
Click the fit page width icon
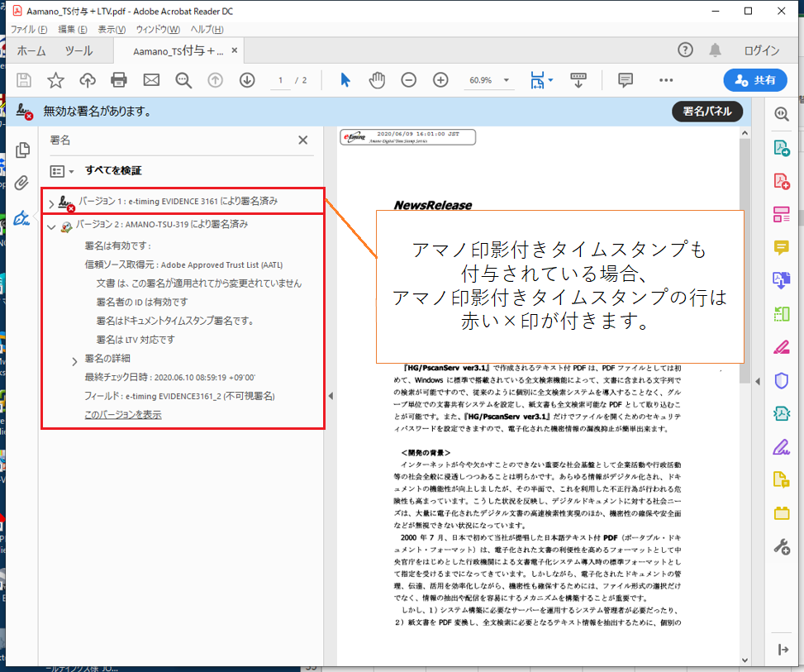pos(537,80)
